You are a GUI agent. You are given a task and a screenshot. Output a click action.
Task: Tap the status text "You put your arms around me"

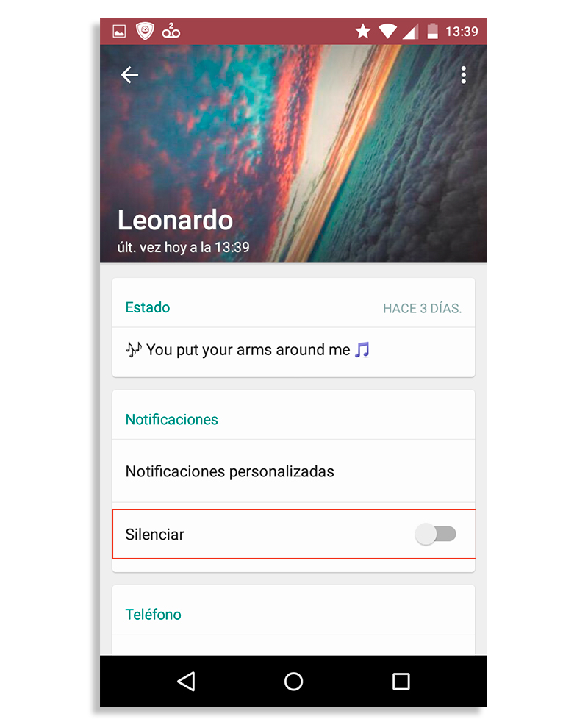pos(248,350)
